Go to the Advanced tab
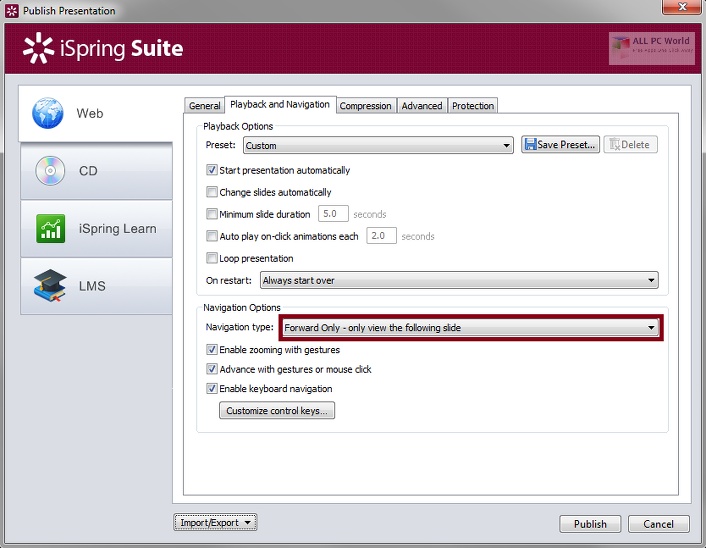Screen dimensions: 706x548 (422, 106)
